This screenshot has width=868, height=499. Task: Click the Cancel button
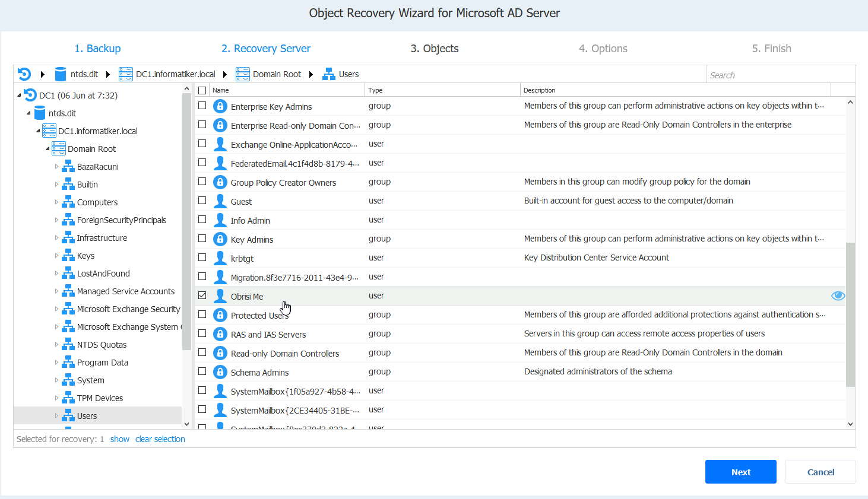click(x=821, y=472)
